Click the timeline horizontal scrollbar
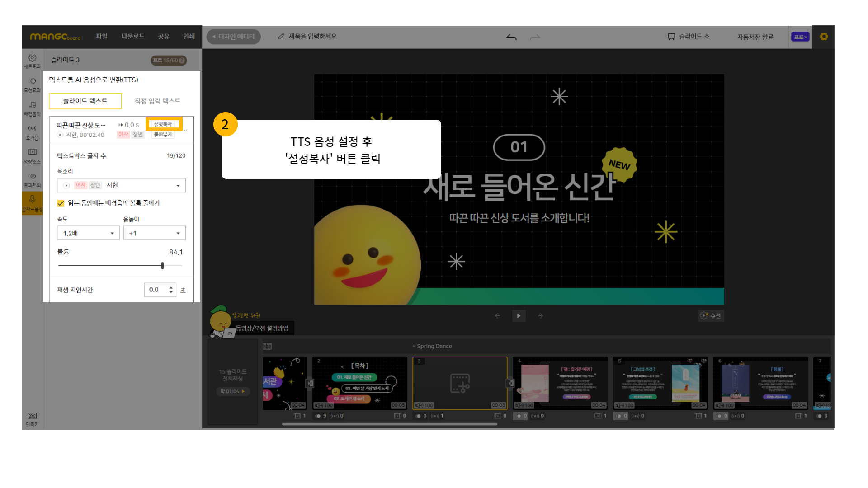 [x=390, y=424]
